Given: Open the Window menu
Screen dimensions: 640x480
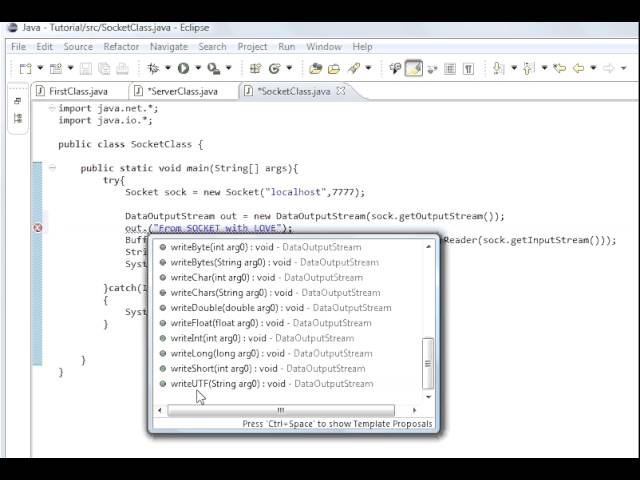Looking at the screenshot, I should coord(324,47).
